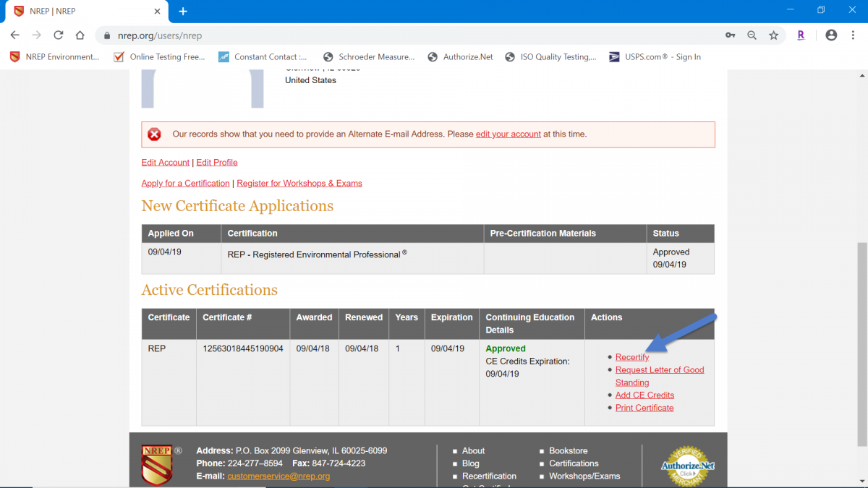The height and width of the screenshot is (488, 868).
Task: Follow the 'edit your account' link
Action: click(x=508, y=134)
